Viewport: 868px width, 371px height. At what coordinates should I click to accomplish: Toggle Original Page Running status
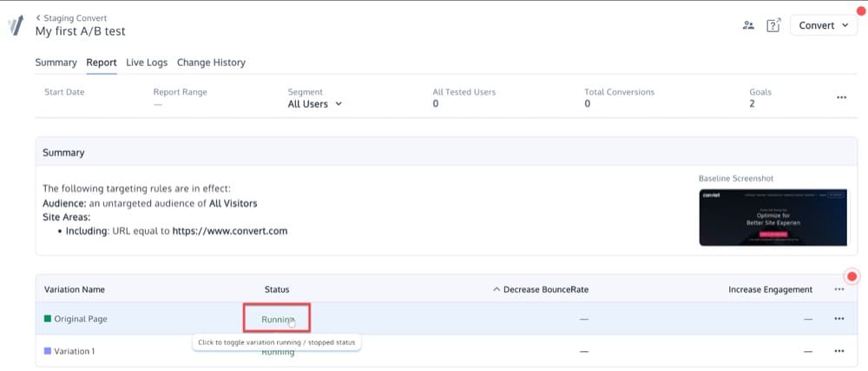point(277,319)
